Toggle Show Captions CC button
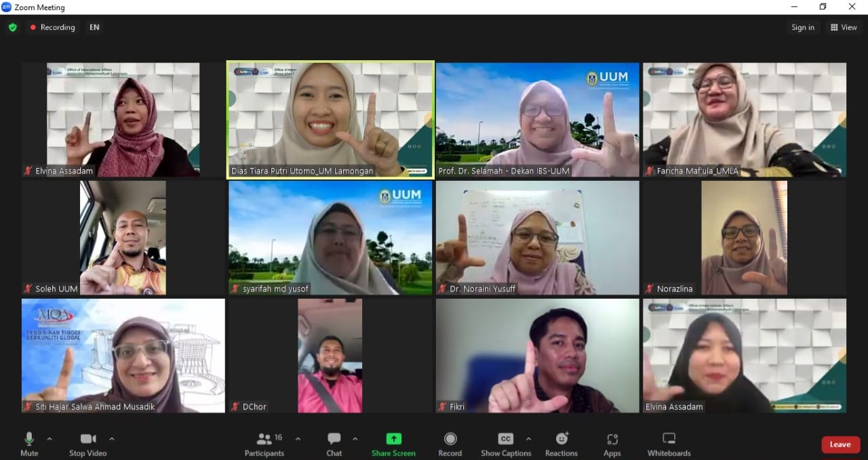The image size is (868, 460). point(506,439)
